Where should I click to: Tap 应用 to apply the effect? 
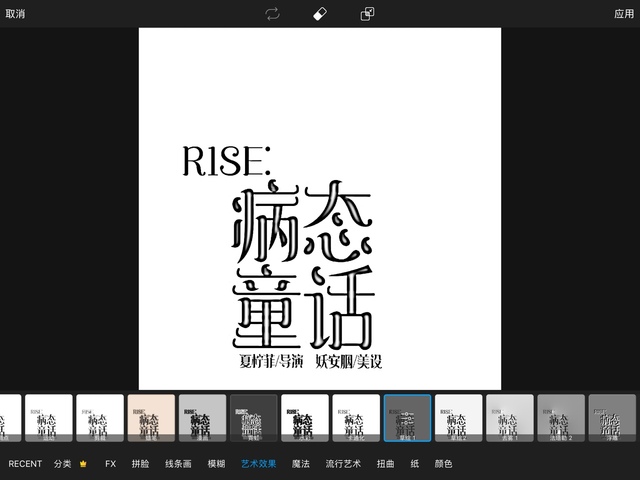pyautogui.click(x=623, y=14)
